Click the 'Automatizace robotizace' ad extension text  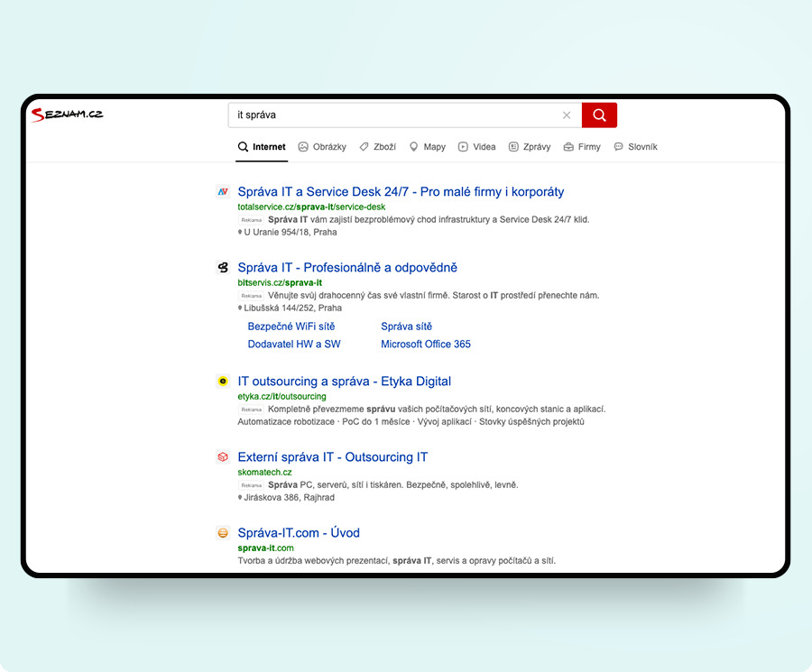click(286, 422)
